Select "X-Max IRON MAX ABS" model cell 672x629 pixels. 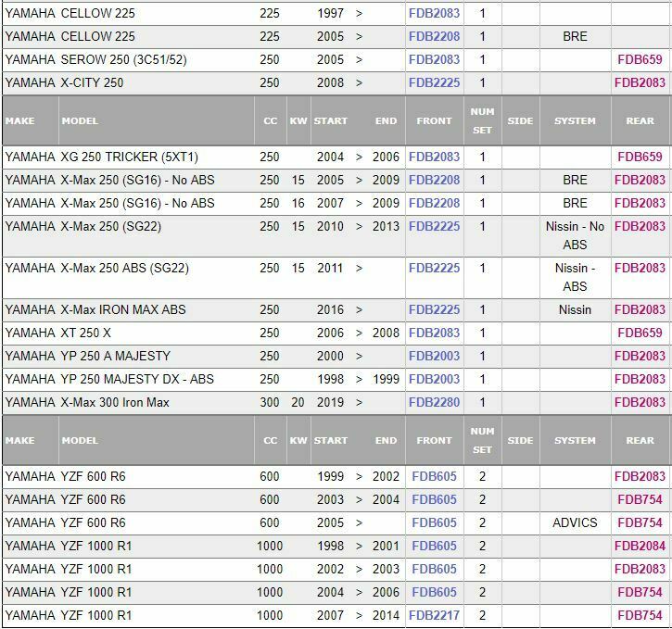pyautogui.click(x=123, y=309)
